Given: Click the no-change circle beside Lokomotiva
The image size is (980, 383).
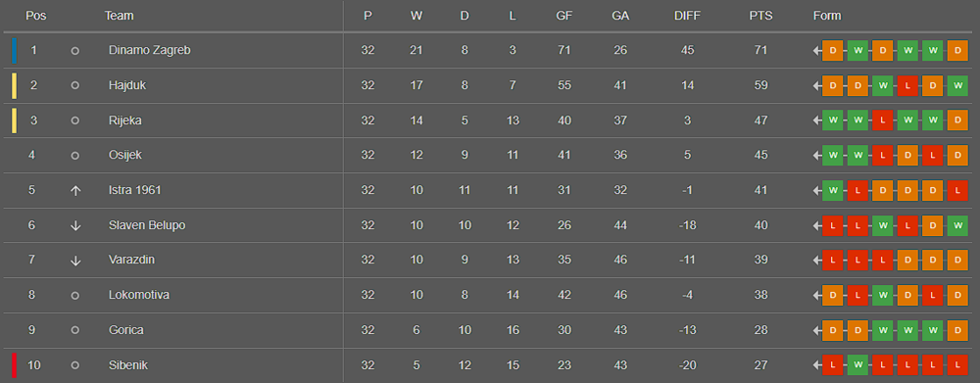Looking at the screenshot, I should pos(75,296).
